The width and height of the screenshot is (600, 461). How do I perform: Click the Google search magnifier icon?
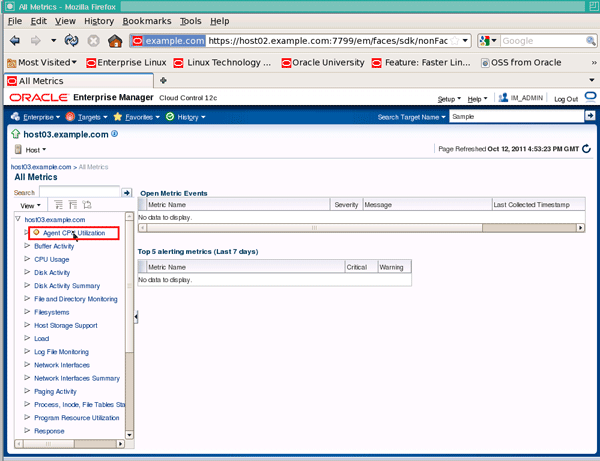pos(590,41)
